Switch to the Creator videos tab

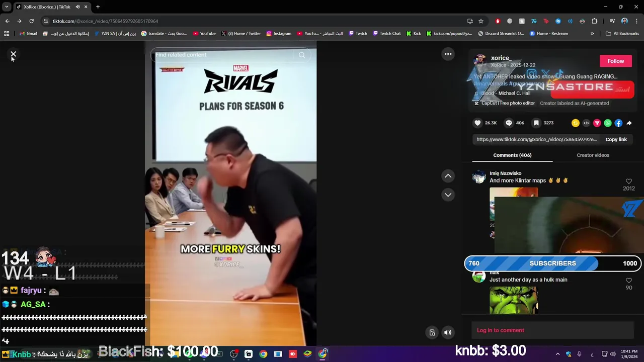point(593,155)
